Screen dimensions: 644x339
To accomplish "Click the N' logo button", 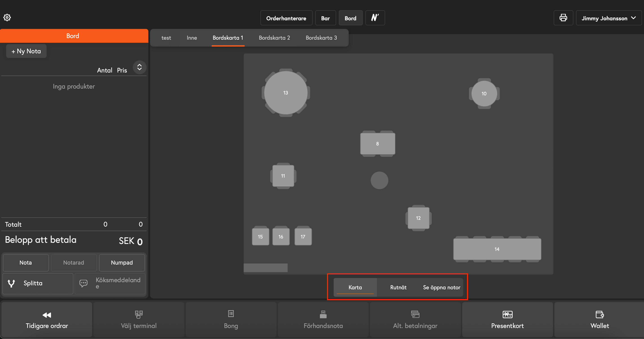I will point(375,18).
